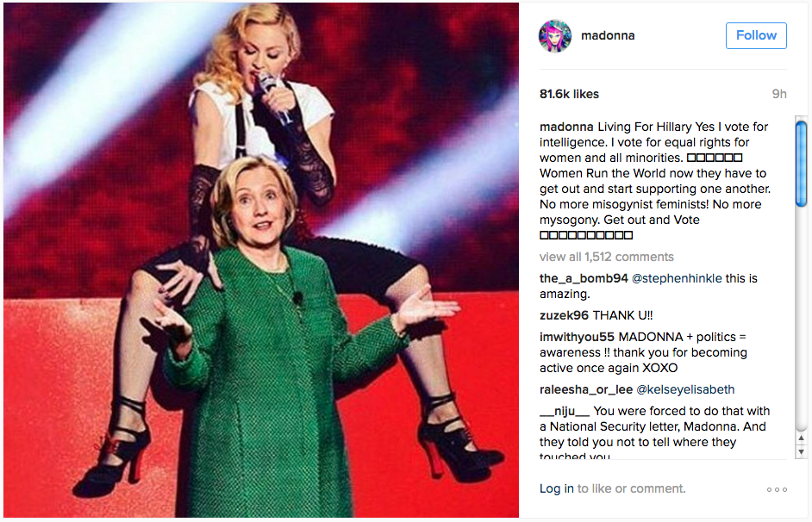The image size is (812, 522).
Task: Click the 9h post timestamp
Action: coord(779,94)
